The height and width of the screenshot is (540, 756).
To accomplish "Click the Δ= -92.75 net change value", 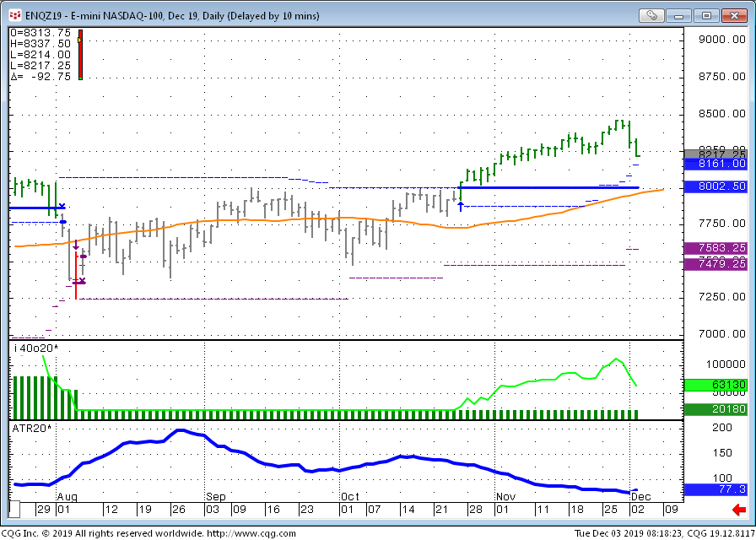I will click(x=40, y=77).
